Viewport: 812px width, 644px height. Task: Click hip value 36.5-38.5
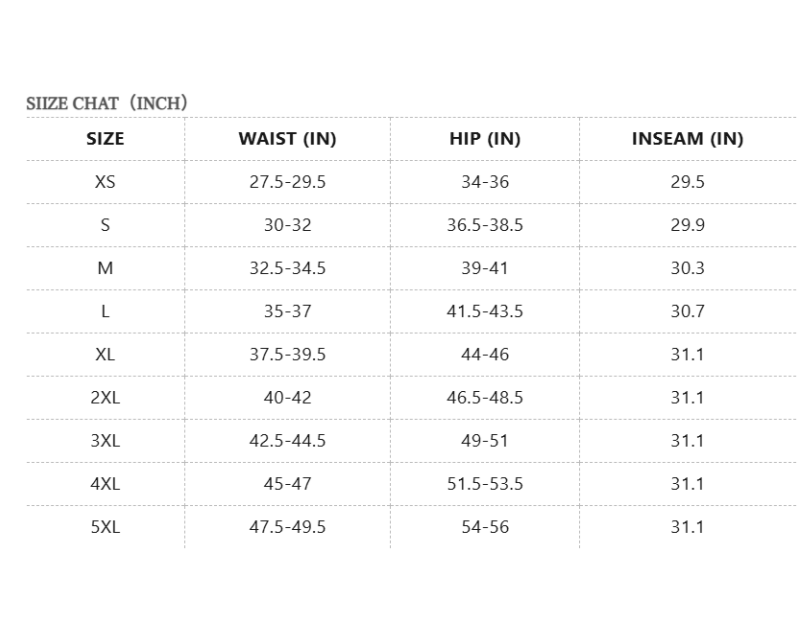(x=485, y=225)
